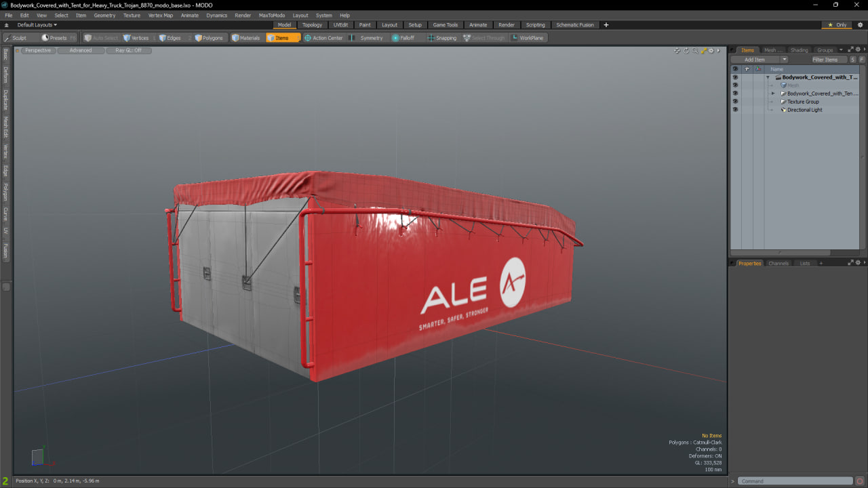Click Properties panel expand arrows icon
868x488 pixels.
(850, 263)
